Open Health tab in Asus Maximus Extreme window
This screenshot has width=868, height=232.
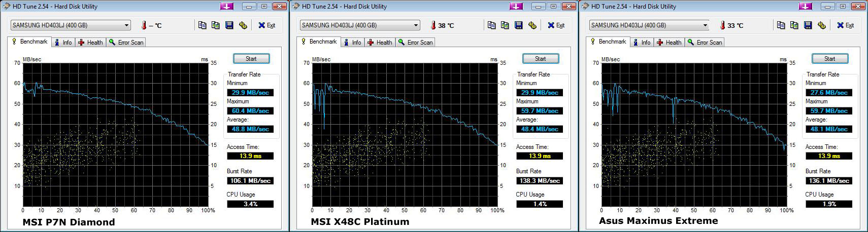[x=669, y=43]
